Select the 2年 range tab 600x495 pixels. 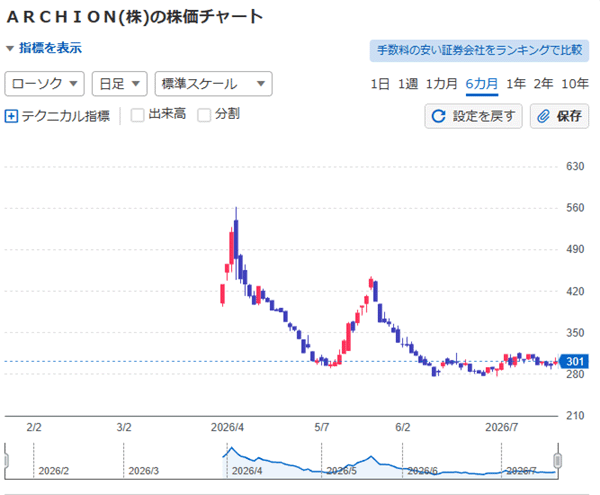(x=543, y=84)
